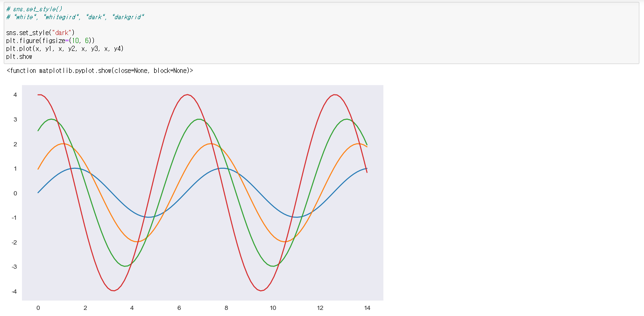Click the plt.show line in the cell
The image size is (644, 316).
click(19, 57)
